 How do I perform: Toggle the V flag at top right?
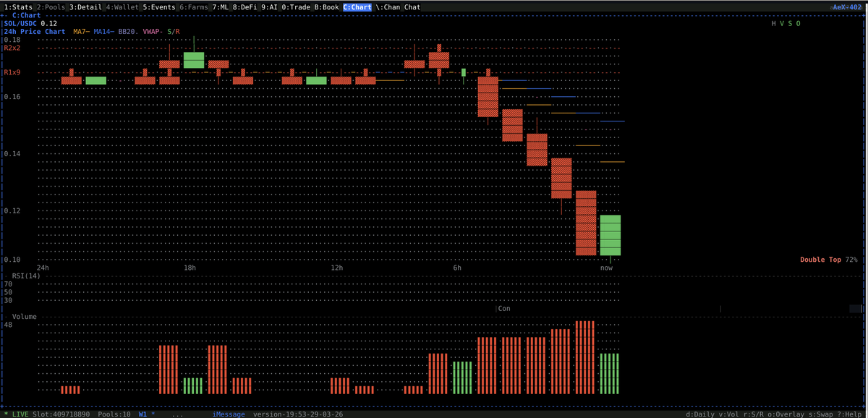click(781, 24)
